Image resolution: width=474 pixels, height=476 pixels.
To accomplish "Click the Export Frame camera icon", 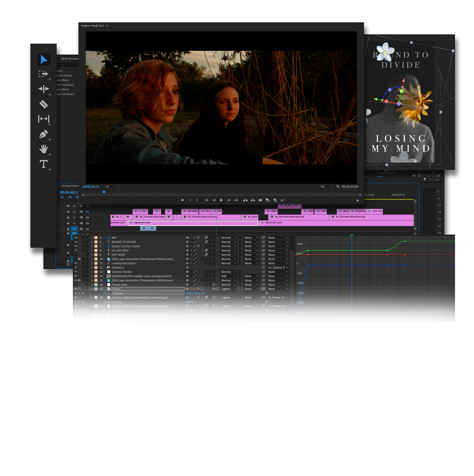I will pyautogui.click(x=260, y=200).
